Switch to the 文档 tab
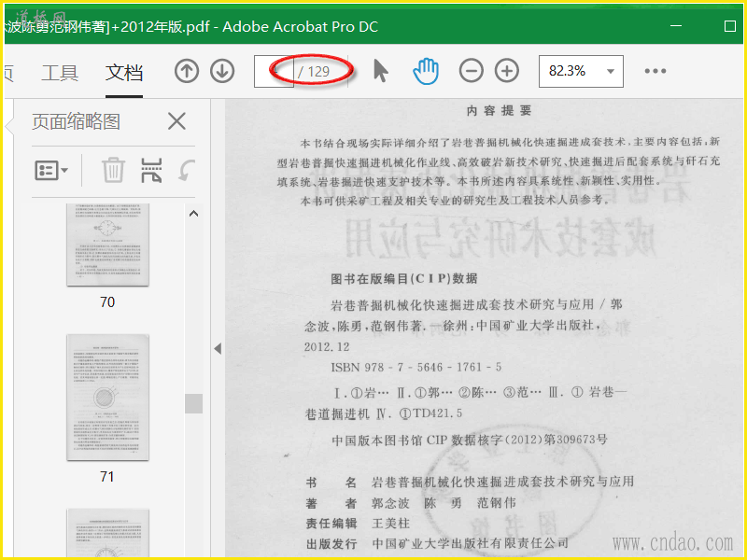The image size is (747, 560). coord(124,73)
